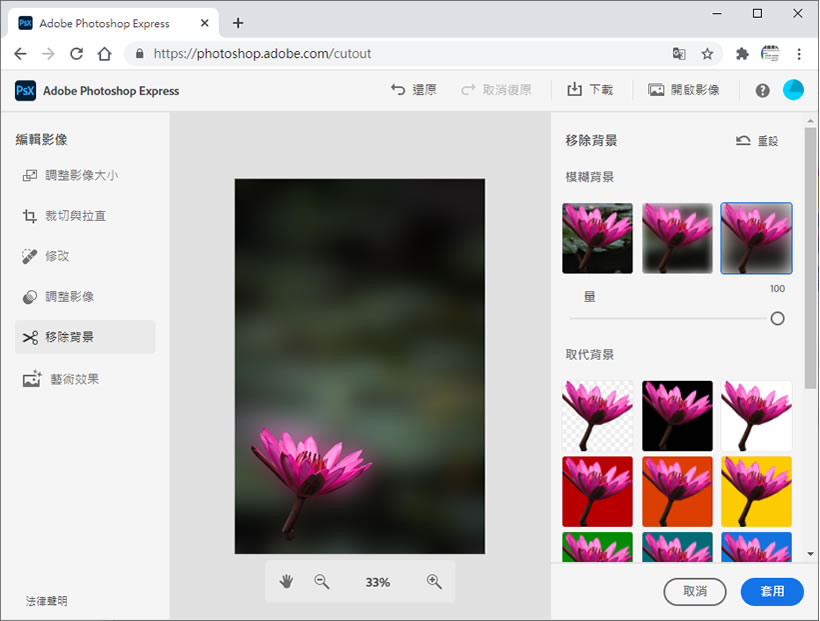Screen dimensions: 820x621
Task: Open 裁切與拉直 menu item
Action: click(85, 216)
